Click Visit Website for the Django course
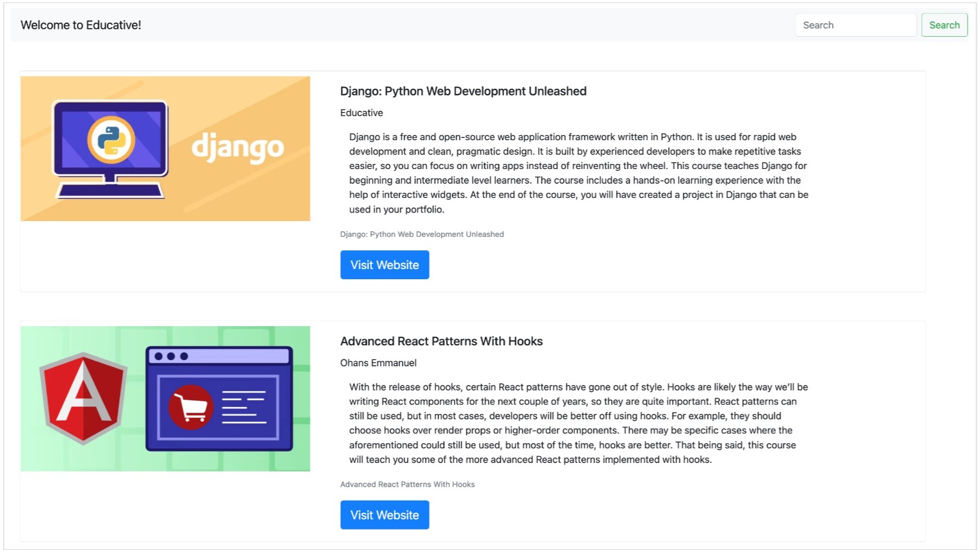The image size is (980, 550). point(384,265)
